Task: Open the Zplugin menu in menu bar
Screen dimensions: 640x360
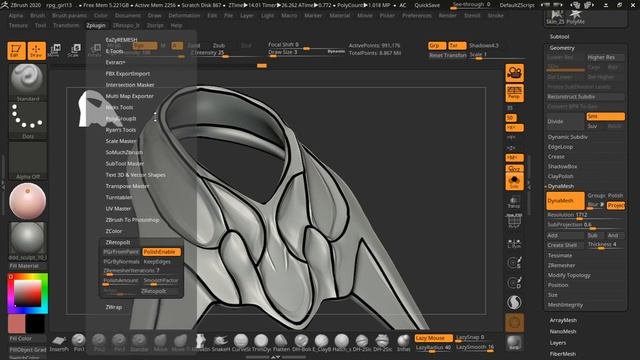Action: [96, 25]
